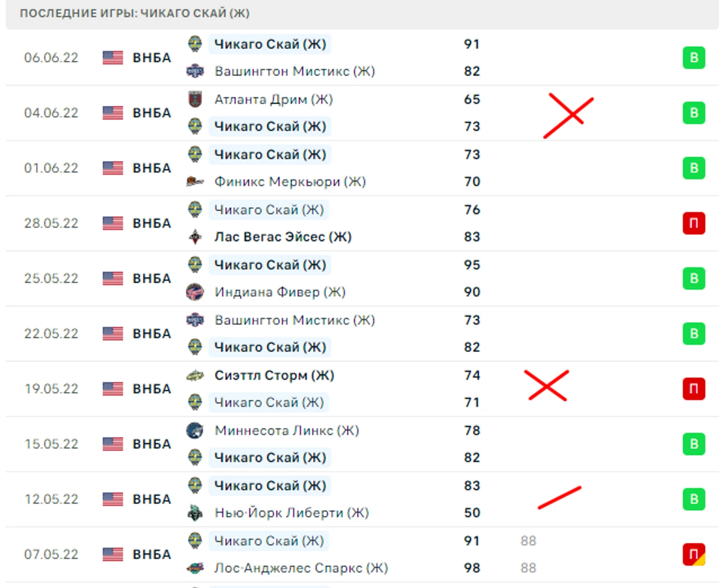The height and width of the screenshot is (588, 722).
Task: Click the Los Angeles Sparks team logo
Action: point(195,568)
